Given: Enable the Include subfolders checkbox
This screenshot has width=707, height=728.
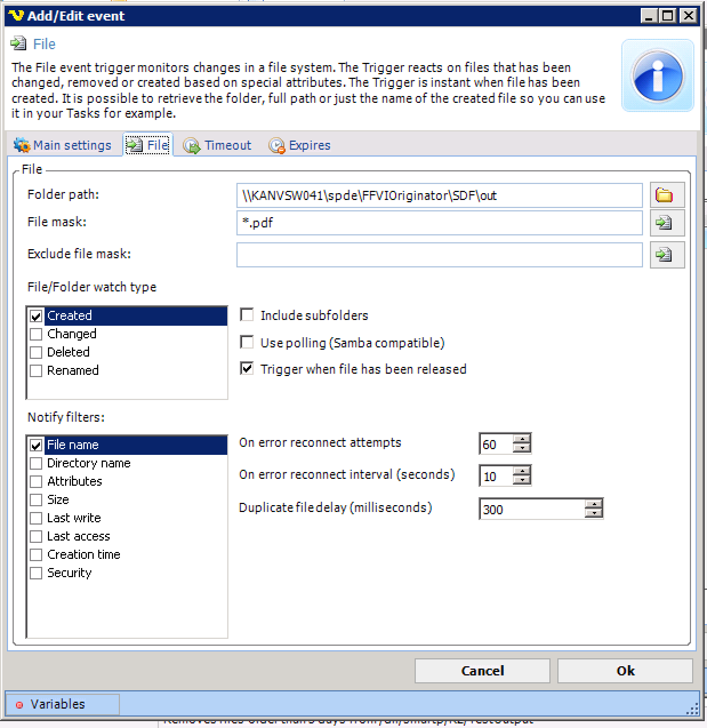Looking at the screenshot, I should [x=247, y=315].
